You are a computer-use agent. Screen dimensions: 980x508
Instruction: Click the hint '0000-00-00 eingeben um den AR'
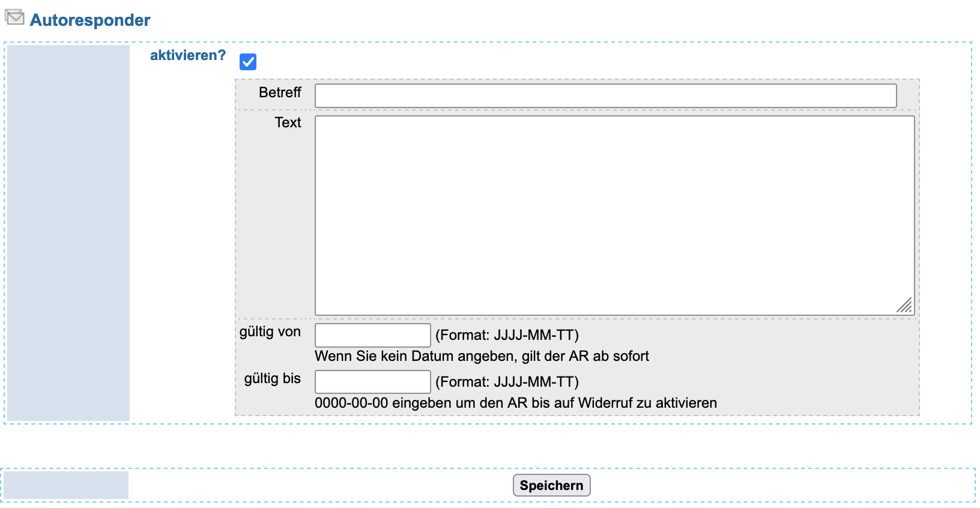click(422, 403)
